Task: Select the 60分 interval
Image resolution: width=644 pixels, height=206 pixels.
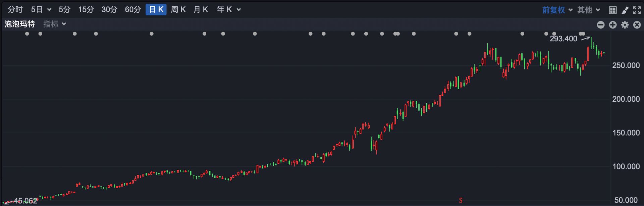Action: tap(132, 10)
